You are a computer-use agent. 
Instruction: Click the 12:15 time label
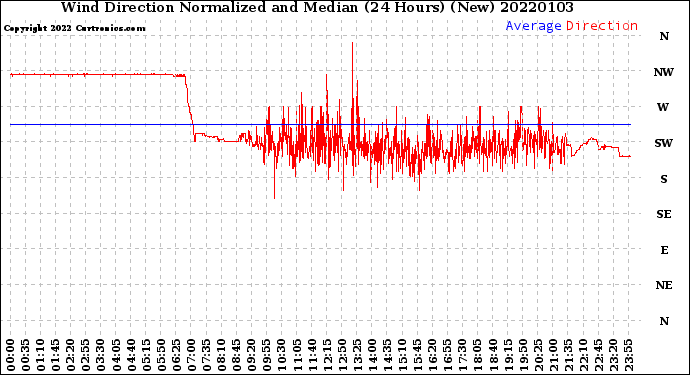pos(327,355)
